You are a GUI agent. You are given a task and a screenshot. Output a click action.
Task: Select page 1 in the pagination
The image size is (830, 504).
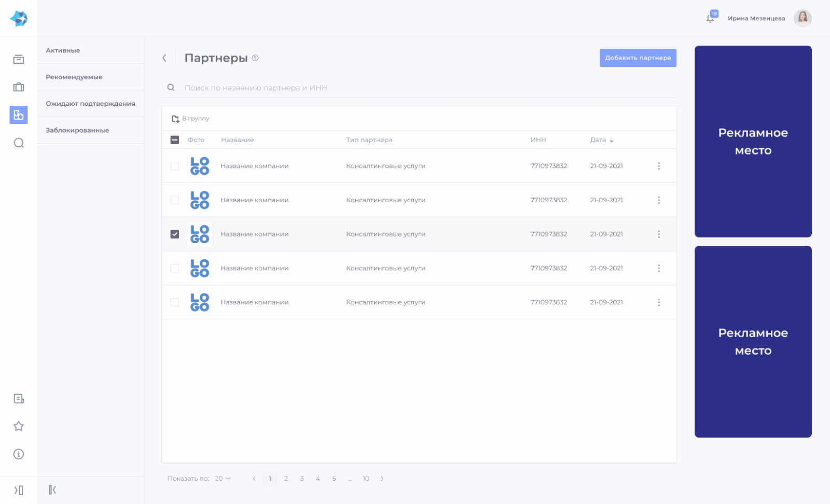[x=270, y=479]
